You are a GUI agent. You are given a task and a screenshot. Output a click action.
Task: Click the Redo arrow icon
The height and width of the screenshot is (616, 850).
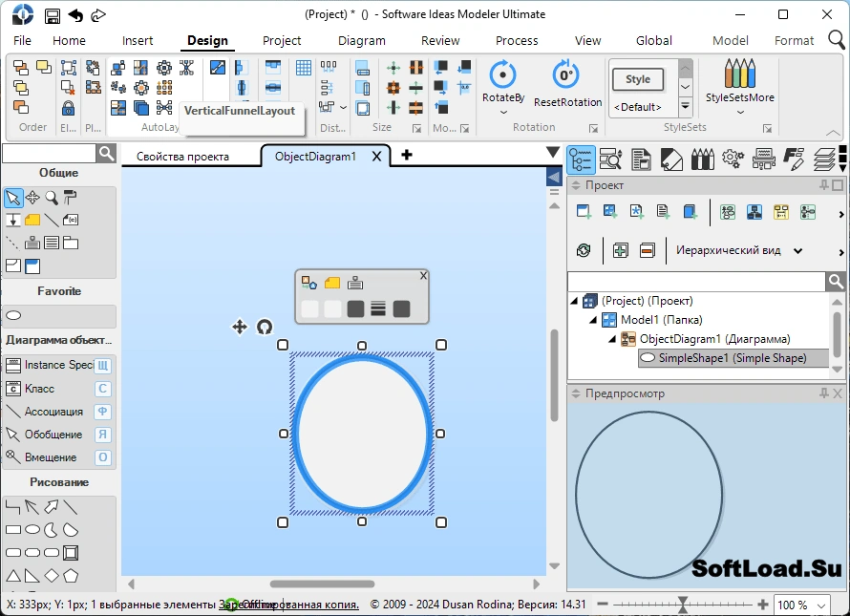coord(98,15)
